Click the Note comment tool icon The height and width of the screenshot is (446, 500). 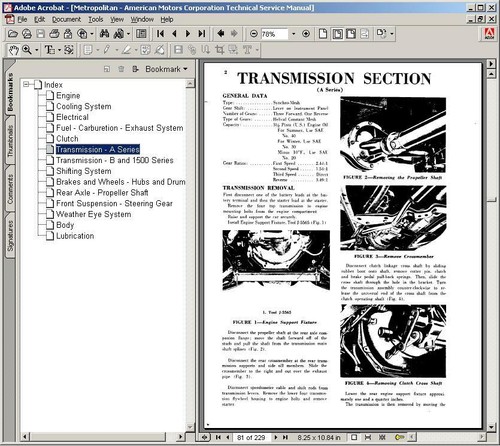click(88, 50)
